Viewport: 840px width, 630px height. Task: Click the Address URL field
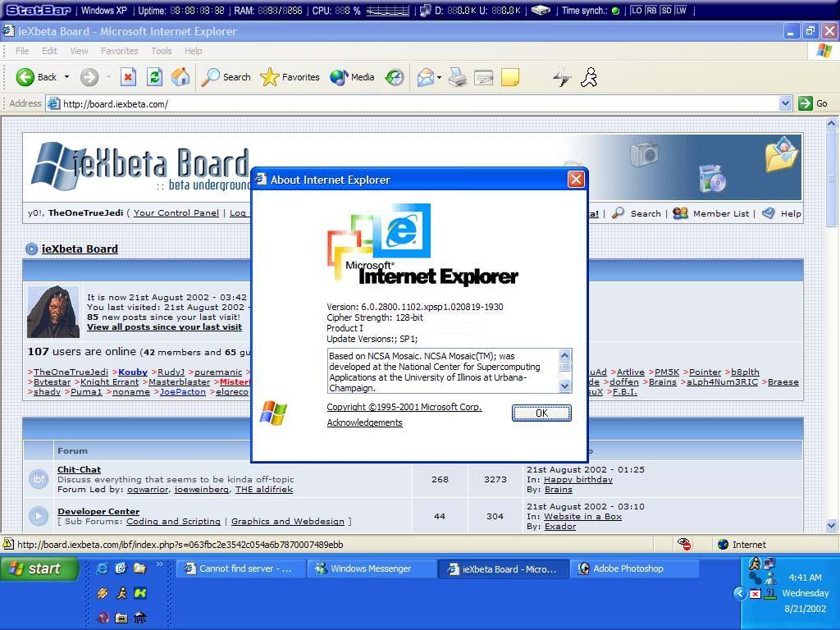click(419, 104)
